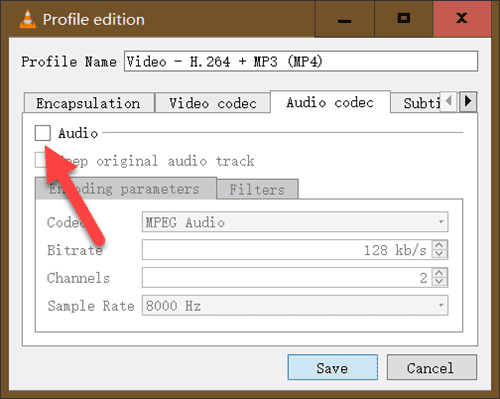Minimize the Profile edition window
This screenshot has height=399, width=500.
(344, 18)
